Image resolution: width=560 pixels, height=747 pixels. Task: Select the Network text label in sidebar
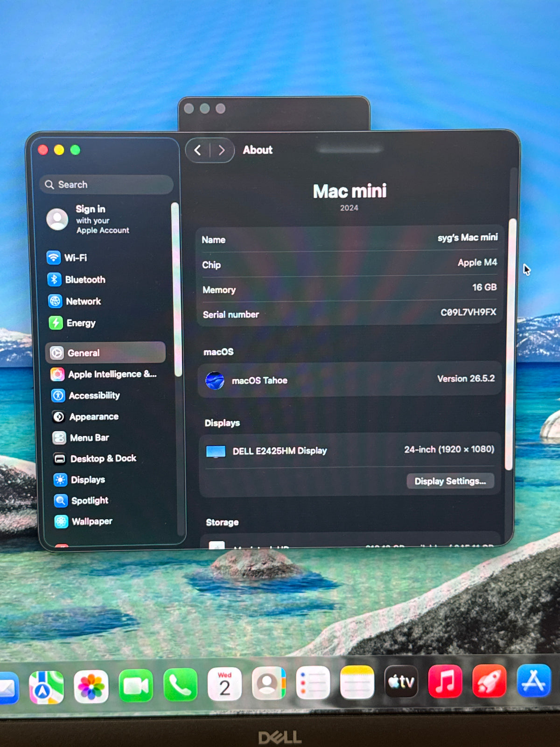coord(84,301)
